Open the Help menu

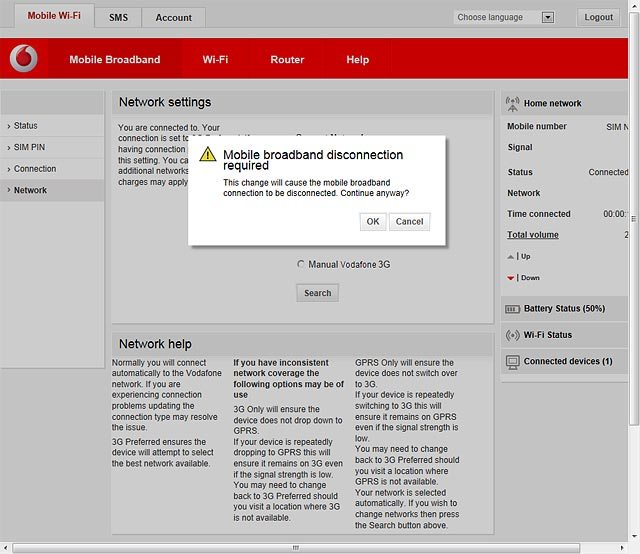click(x=358, y=60)
